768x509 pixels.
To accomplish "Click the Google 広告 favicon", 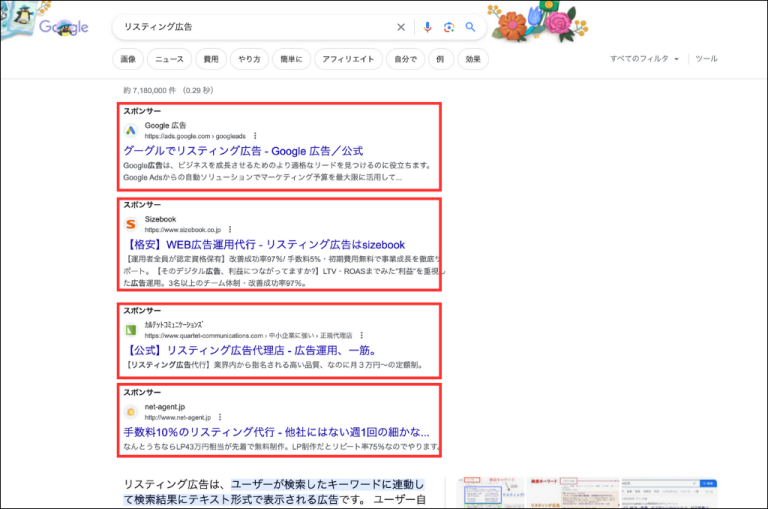I will click(131, 130).
